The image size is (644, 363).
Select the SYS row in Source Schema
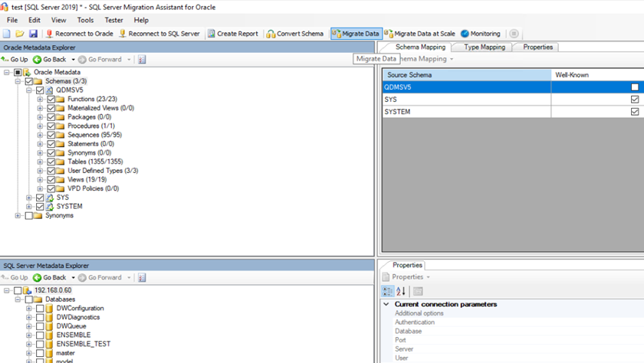click(x=467, y=100)
